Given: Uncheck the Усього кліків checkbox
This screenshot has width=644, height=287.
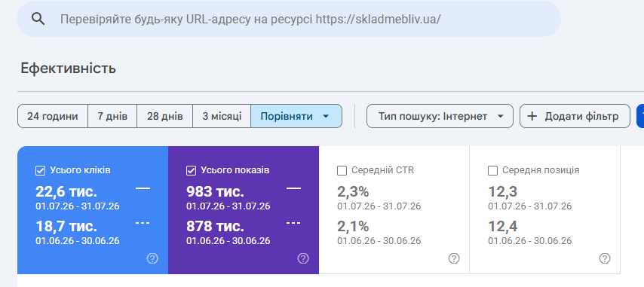Looking at the screenshot, I should 40,170.
